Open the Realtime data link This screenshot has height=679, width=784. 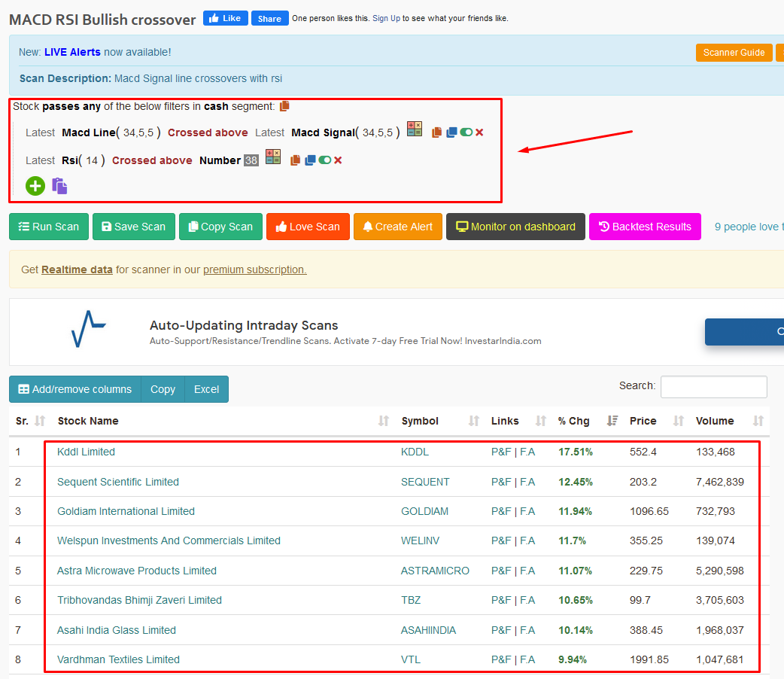77,269
